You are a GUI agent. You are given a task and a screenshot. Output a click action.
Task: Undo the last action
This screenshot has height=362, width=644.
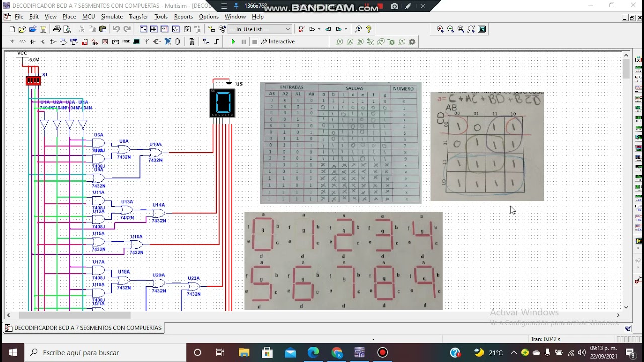click(x=116, y=29)
